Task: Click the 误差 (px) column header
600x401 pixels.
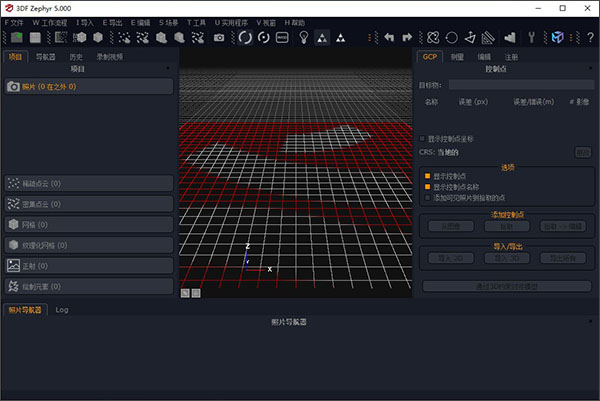Action: 473,102
